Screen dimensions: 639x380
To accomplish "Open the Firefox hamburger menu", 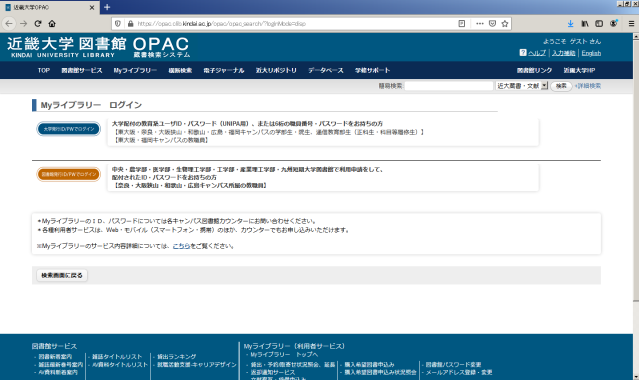I will coord(631,24).
